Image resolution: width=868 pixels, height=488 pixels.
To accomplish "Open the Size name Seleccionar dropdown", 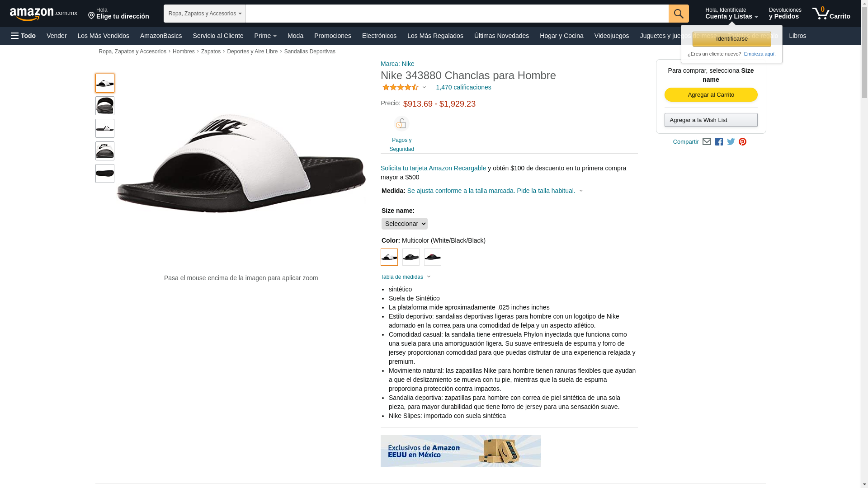I will (x=404, y=224).
